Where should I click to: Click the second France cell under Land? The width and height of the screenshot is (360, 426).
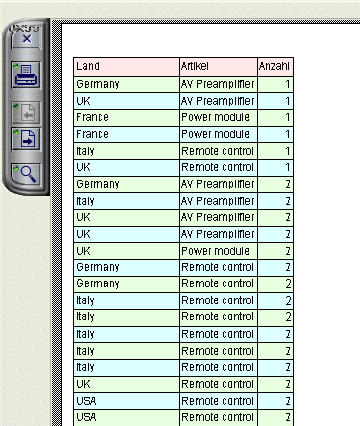click(x=126, y=135)
